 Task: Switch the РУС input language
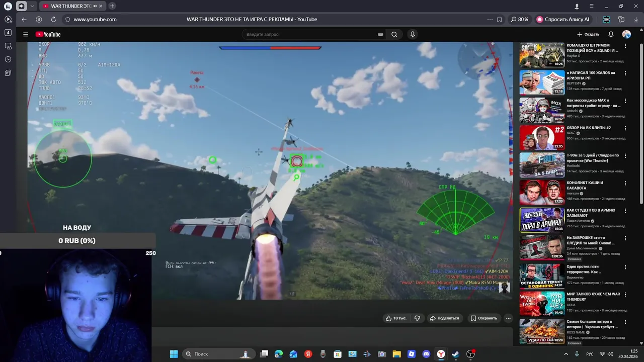pyautogui.click(x=590, y=354)
